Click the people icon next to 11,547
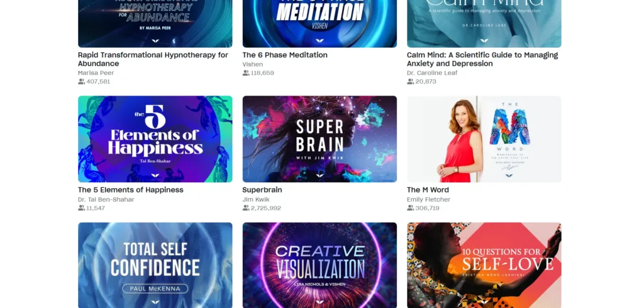 tap(81, 208)
